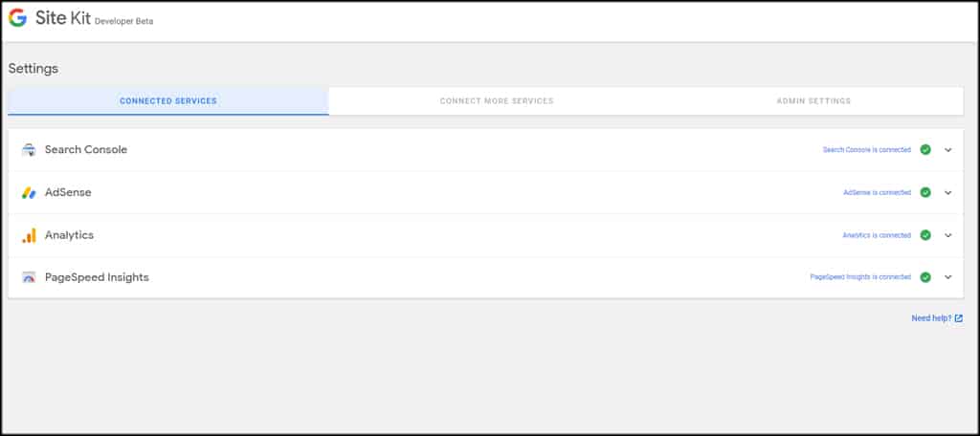Expand the Analytics row chevron
Screen dimensions: 980x436
[948, 235]
